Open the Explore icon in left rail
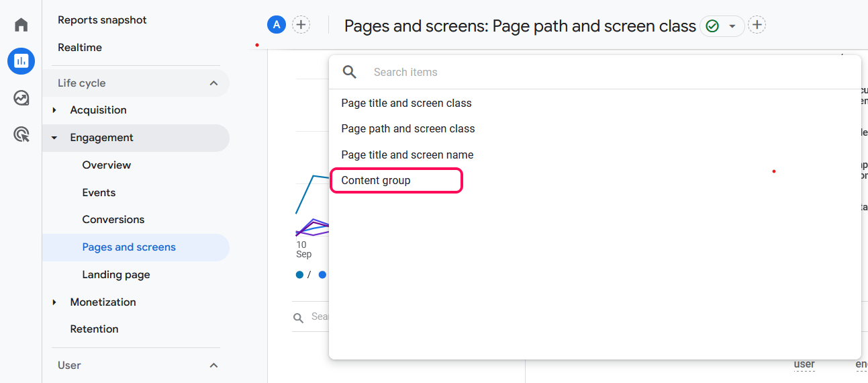This screenshot has width=868, height=383. click(x=21, y=98)
